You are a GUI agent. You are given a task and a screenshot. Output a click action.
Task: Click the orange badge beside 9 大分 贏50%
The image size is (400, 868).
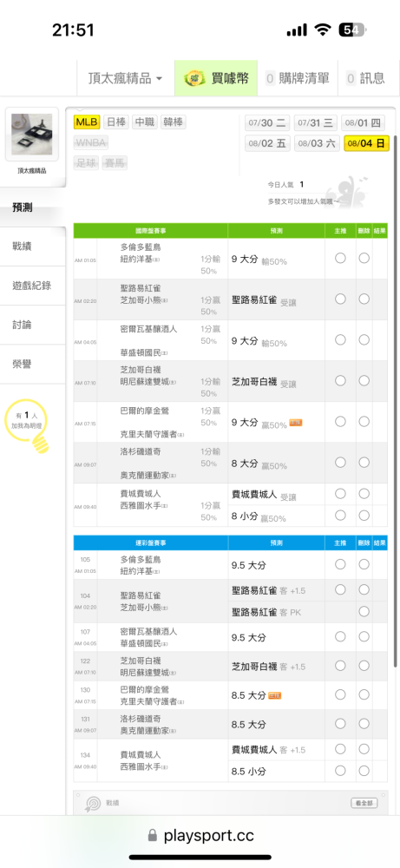click(296, 423)
